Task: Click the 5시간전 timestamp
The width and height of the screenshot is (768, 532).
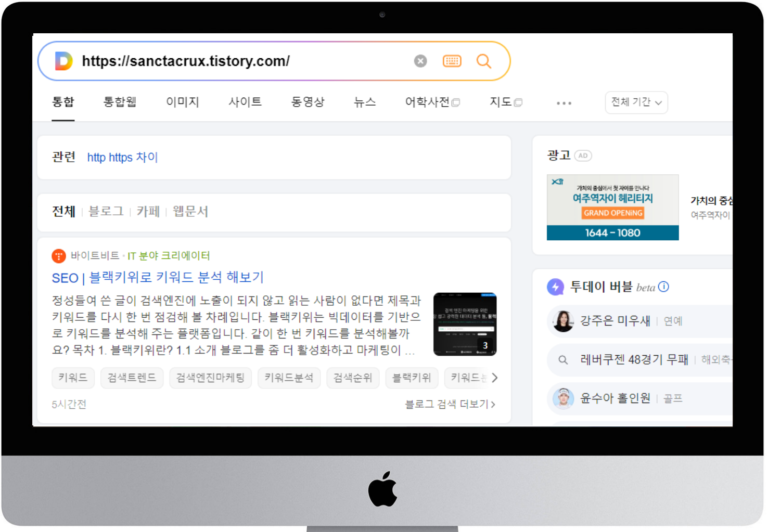Action: (69, 404)
